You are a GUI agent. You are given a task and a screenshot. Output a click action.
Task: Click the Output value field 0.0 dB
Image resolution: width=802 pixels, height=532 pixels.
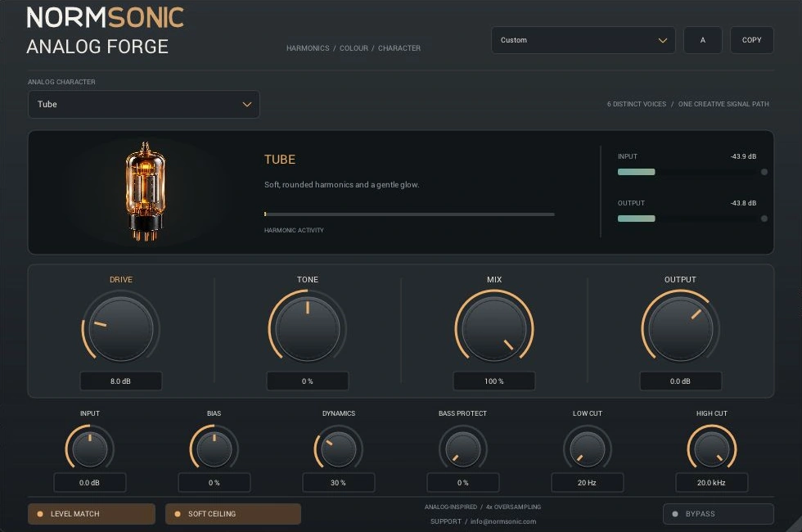(x=680, y=381)
